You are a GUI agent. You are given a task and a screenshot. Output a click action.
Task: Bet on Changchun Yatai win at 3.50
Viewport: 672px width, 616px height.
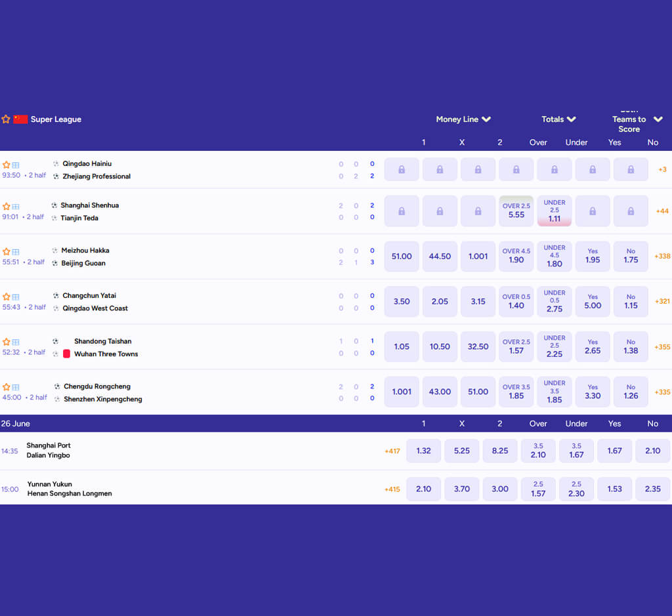pos(402,301)
